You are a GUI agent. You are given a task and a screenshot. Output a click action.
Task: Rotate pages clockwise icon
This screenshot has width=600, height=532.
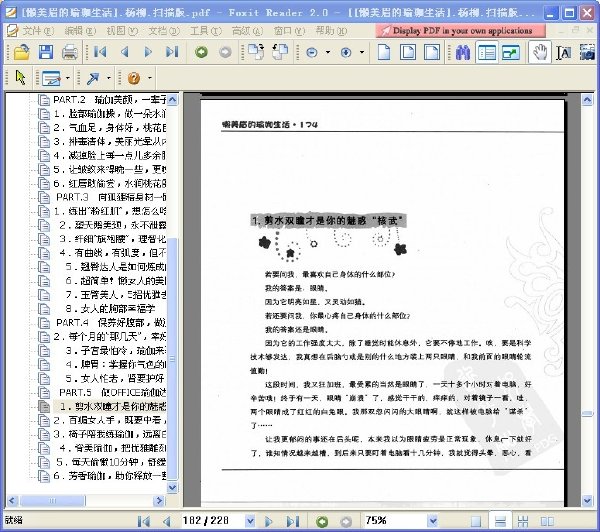tap(256, 52)
